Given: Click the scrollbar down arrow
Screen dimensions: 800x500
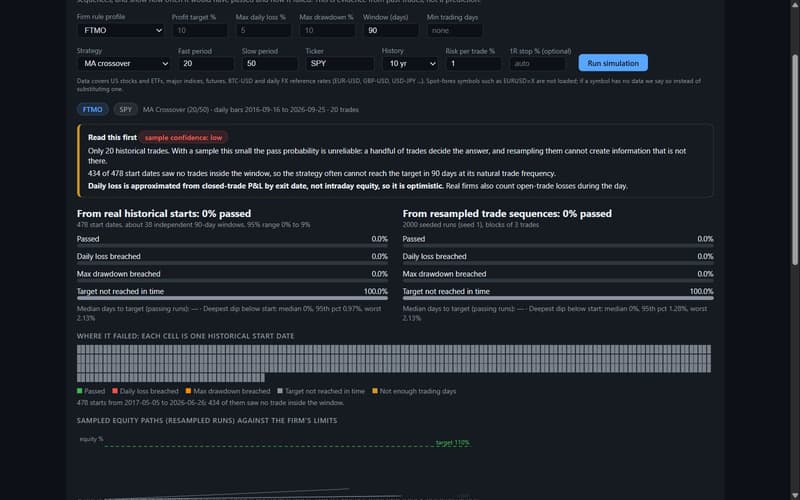Looking at the screenshot, I should click(795, 495).
